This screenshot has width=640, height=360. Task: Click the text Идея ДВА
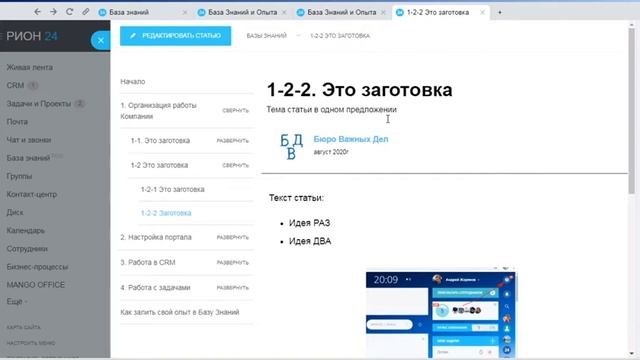310,241
